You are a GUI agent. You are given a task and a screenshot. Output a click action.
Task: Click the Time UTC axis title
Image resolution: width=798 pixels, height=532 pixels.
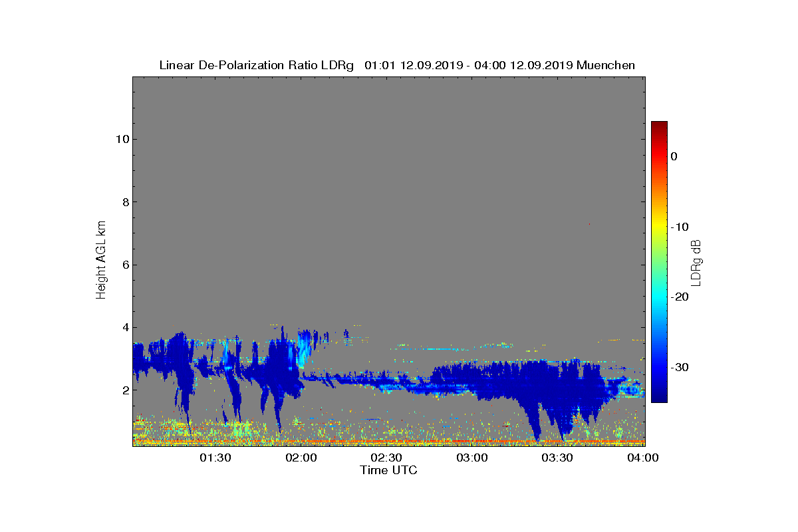coord(389,470)
